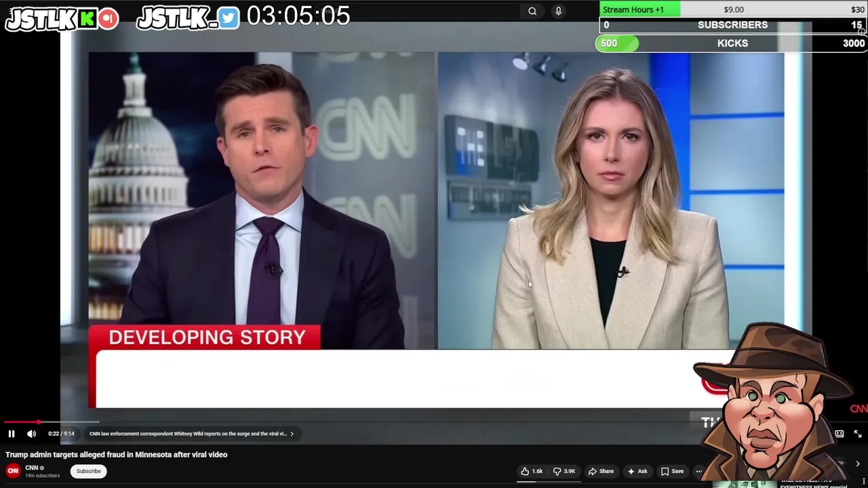
Task: Dislike the video with thumbs down
Action: (564, 471)
